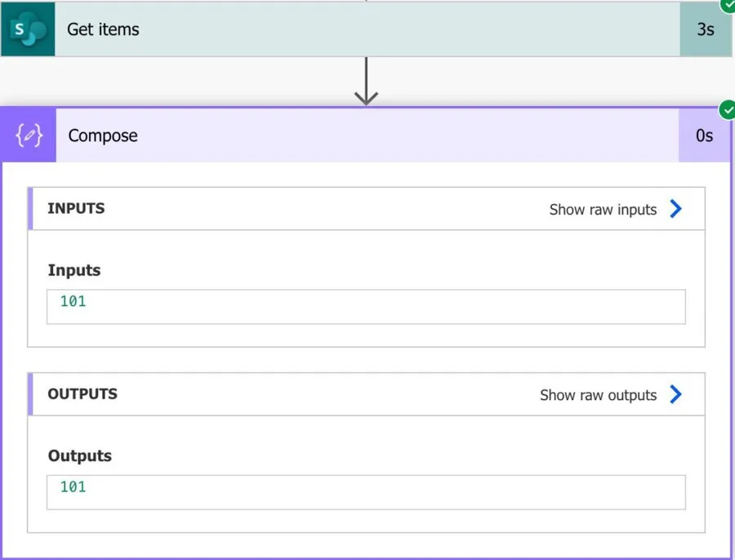The image size is (735, 560).
Task: Click the arrow connector between the actions
Action: pyautogui.click(x=366, y=82)
